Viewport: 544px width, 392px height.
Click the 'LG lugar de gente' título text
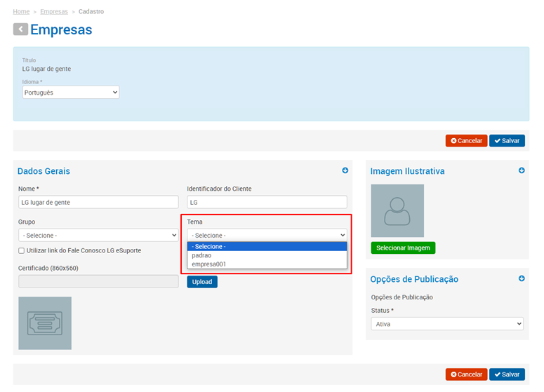tap(46, 69)
